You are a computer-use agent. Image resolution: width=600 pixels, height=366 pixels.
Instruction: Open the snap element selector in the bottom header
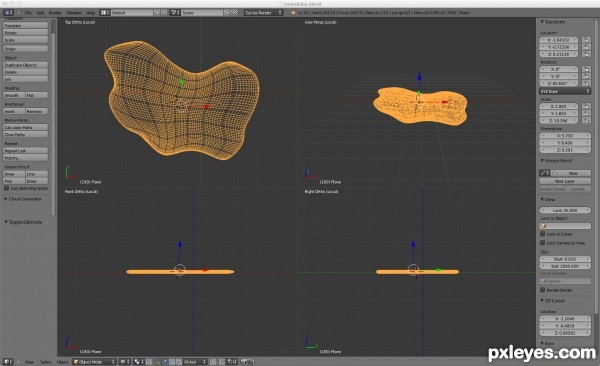click(x=232, y=361)
